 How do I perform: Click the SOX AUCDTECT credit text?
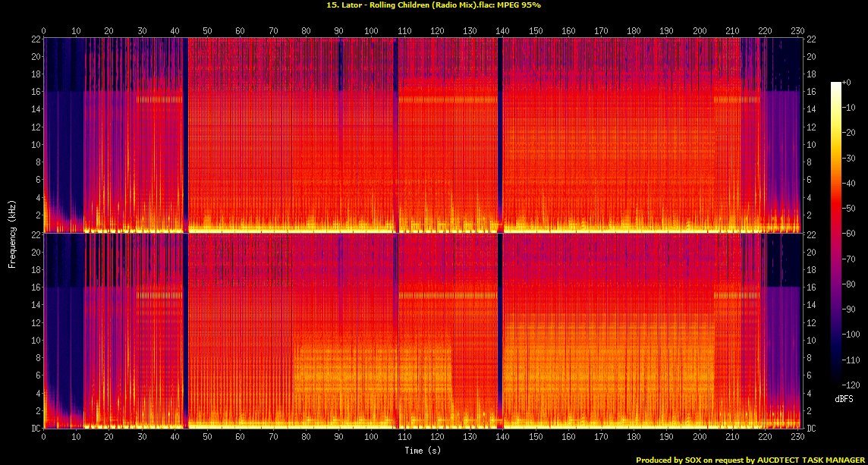coord(750,460)
